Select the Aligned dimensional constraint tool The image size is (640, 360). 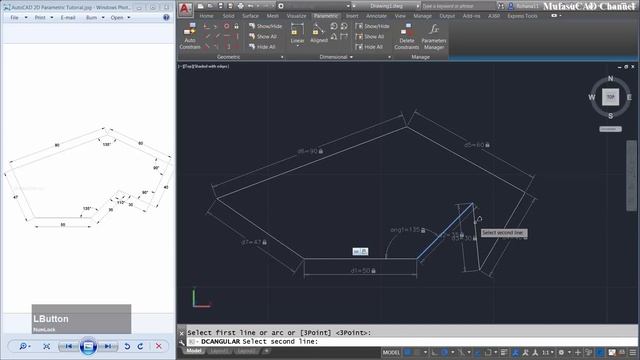(x=319, y=33)
